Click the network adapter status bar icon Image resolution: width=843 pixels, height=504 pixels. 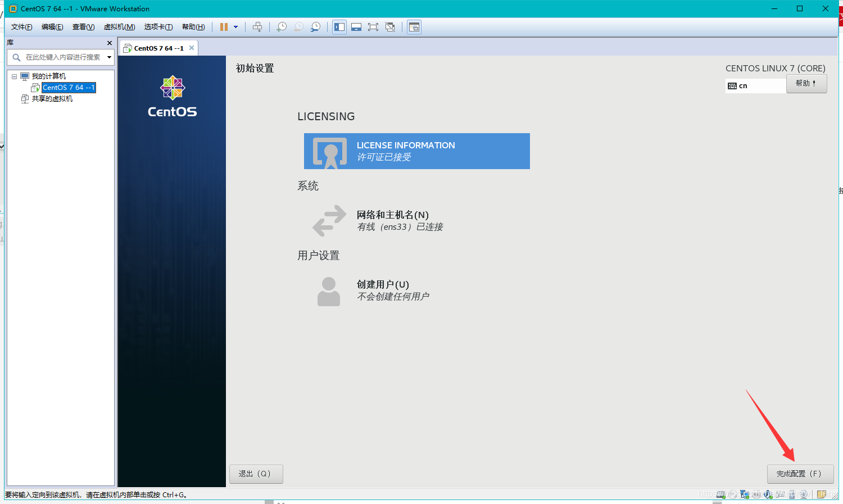click(x=745, y=494)
